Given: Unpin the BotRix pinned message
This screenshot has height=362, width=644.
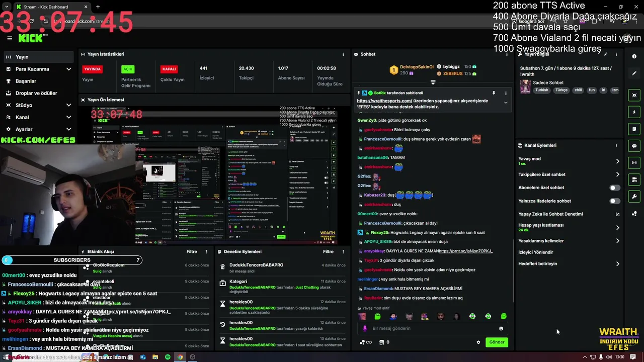Looking at the screenshot, I should tap(494, 93).
